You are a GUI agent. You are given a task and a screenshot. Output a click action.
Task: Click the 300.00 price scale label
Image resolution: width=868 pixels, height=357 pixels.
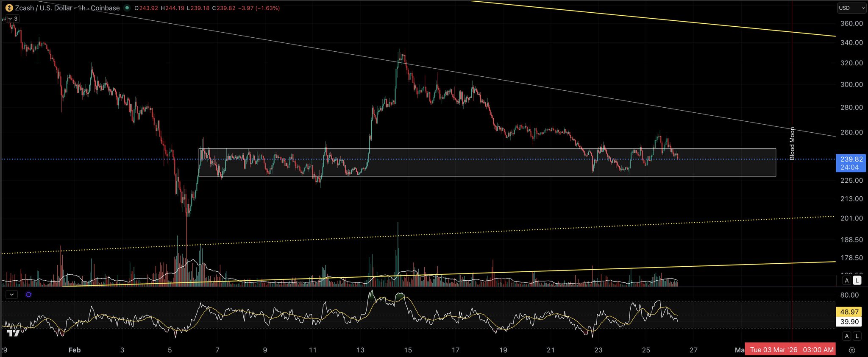(851, 84)
